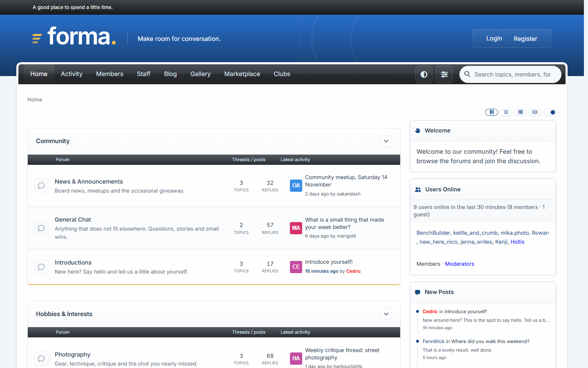Screen dimensions: 588x368
Task: Open the Activity navigation tab
Action: (x=71, y=74)
